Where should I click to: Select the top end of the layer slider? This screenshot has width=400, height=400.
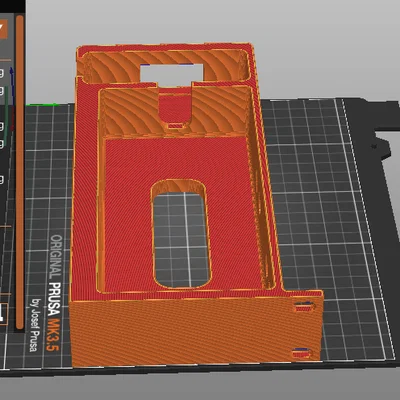pos(20,18)
